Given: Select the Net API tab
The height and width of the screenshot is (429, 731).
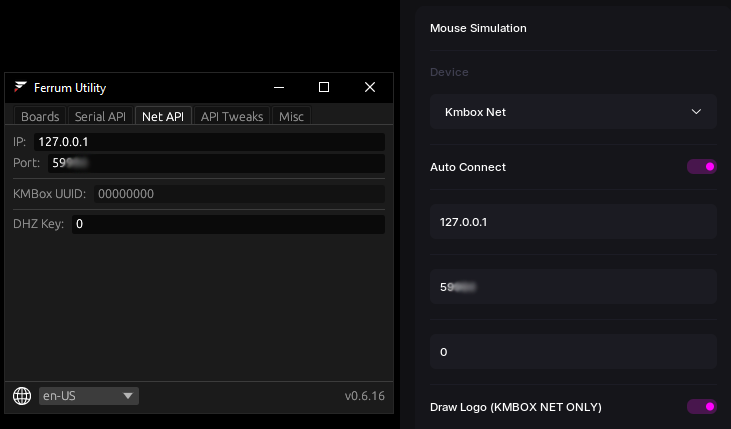Looking at the screenshot, I should [163, 116].
